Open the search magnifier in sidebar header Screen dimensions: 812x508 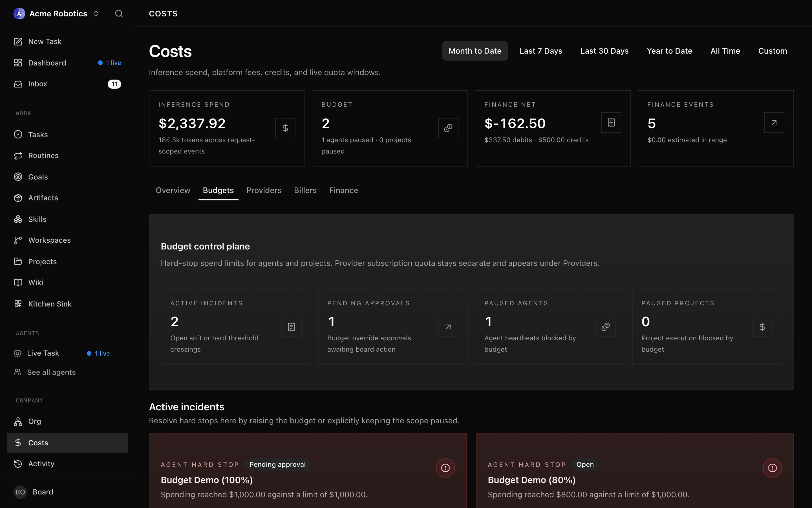point(119,14)
